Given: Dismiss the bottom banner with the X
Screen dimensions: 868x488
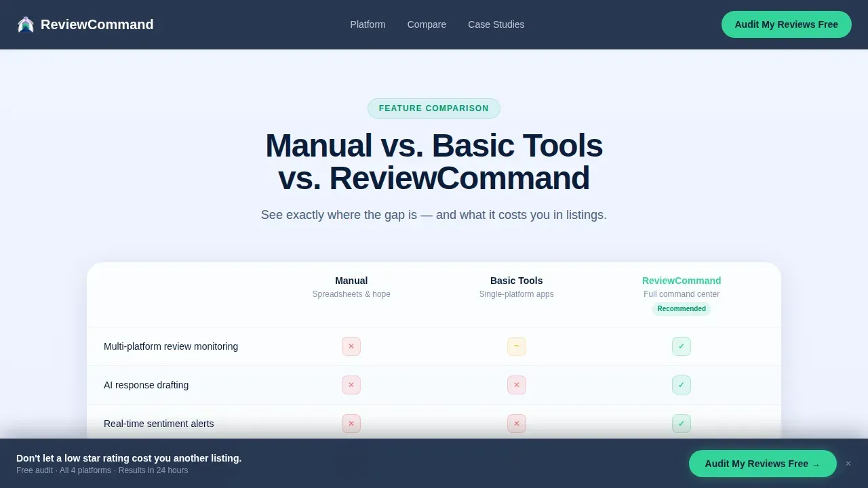Looking at the screenshot, I should click(x=848, y=464).
